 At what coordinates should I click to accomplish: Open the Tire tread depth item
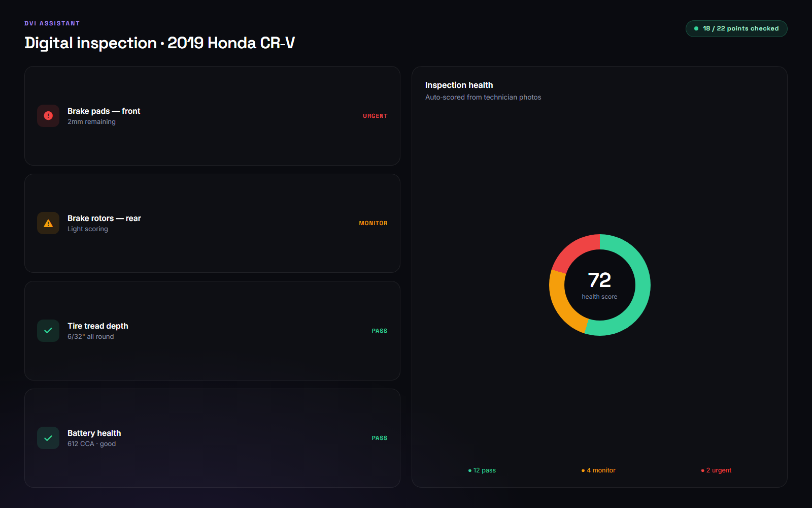pyautogui.click(x=212, y=331)
